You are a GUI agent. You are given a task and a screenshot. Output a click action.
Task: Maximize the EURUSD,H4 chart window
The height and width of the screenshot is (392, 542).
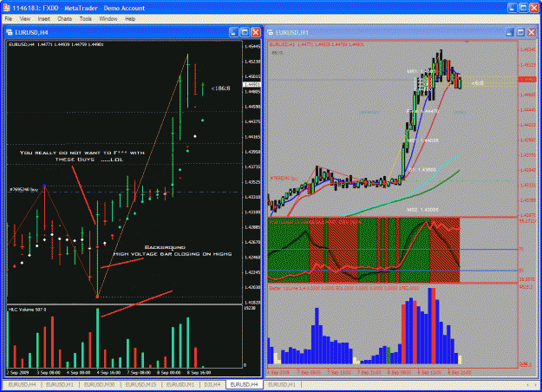tap(245, 32)
